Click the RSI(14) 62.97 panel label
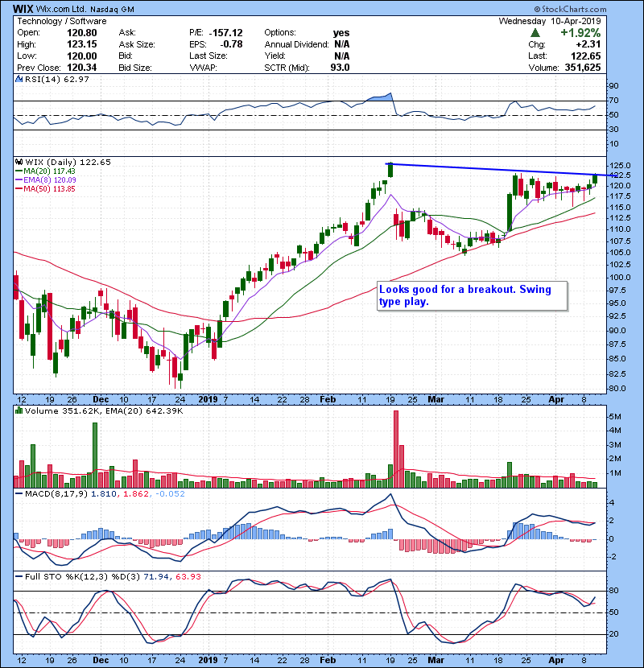The height and width of the screenshot is (668, 644). coord(56,79)
